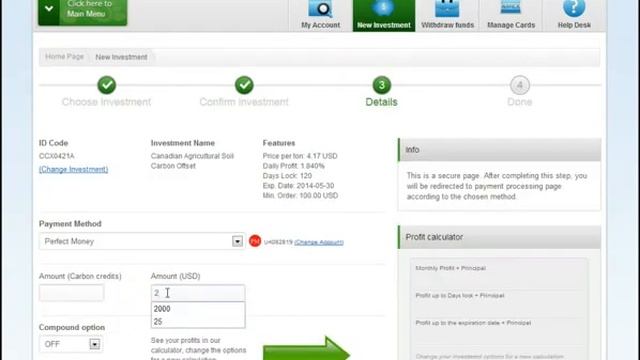The image size is (640, 360).
Task: Click the Daily Profit 1.840% text
Action: click(x=293, y=166)
